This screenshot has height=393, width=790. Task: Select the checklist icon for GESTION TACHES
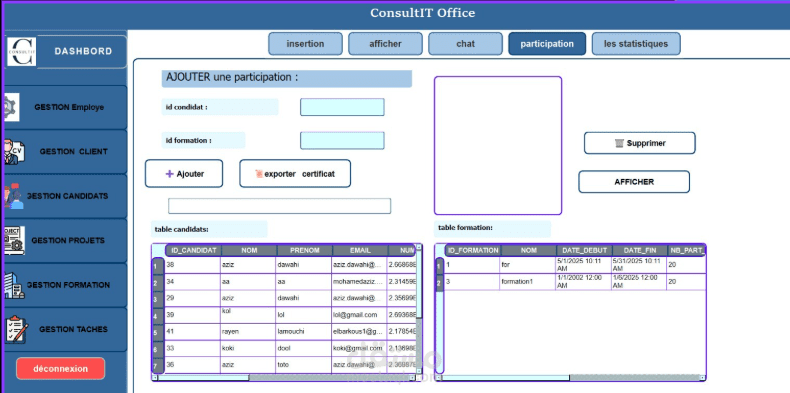click(16, 330)
